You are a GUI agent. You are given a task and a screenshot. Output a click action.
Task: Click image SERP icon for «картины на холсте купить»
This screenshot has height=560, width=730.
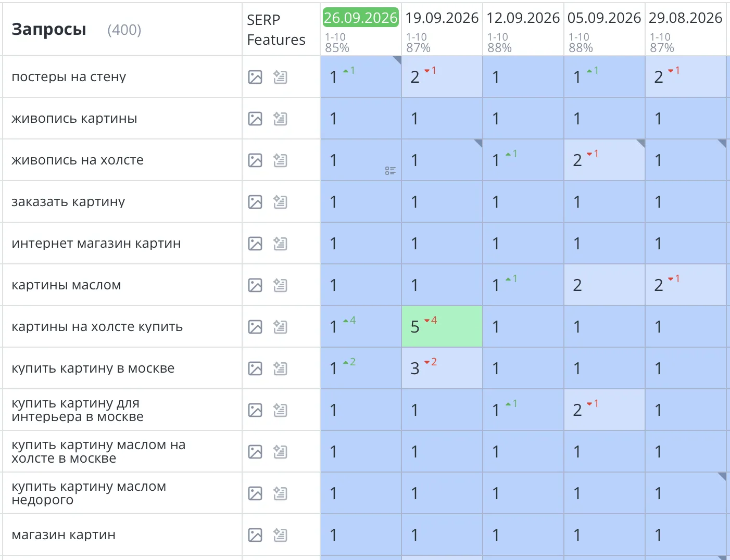pos(255,327)
